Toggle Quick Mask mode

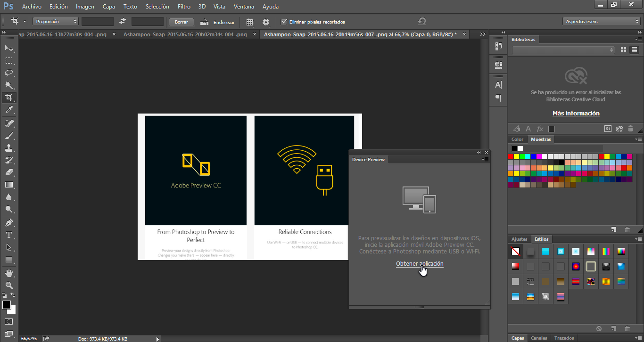pyautogui.click(x=9, y=321)
